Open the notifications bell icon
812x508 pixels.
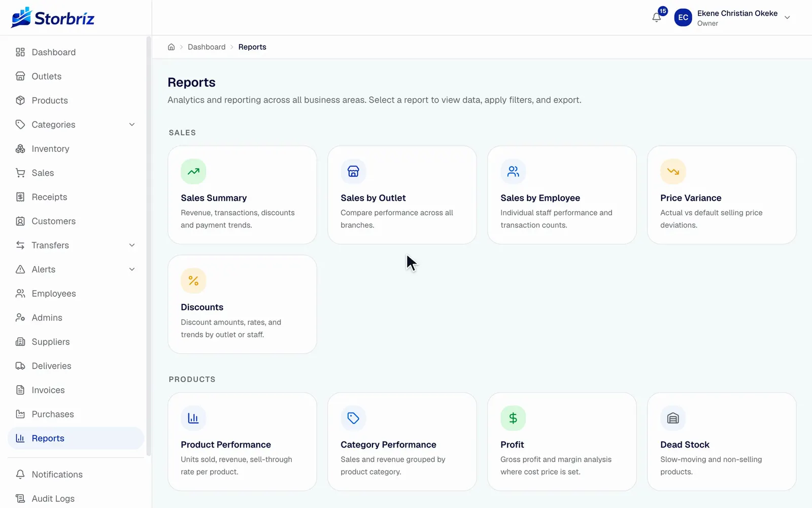656,17
